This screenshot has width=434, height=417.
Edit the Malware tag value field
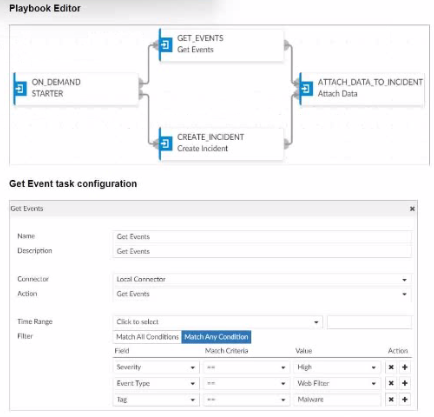coord(337,399)
